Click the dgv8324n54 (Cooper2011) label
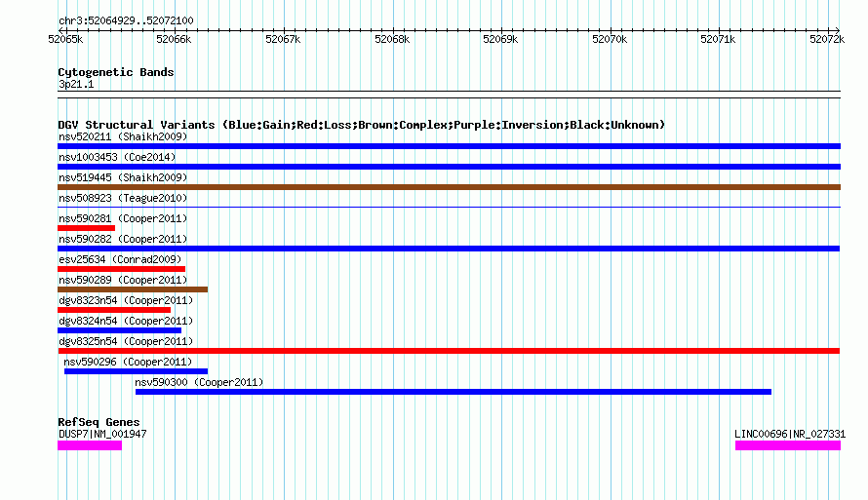Viewport: 868px width, 500px height. click(x=126, y=321)
